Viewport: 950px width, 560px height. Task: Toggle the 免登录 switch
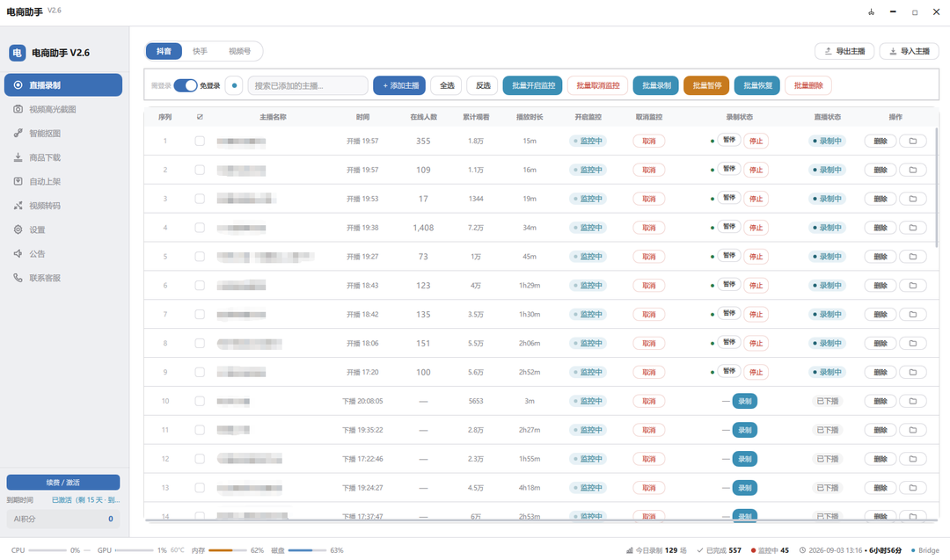186,85
